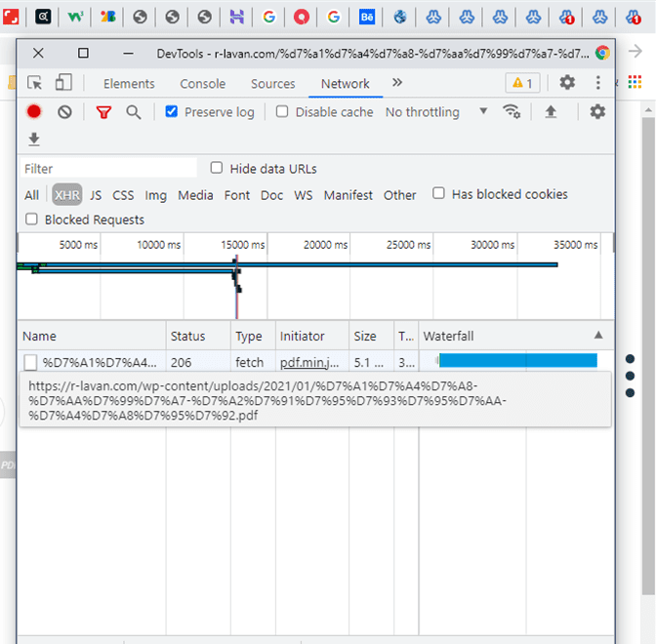Select the XHR filter type
Screen dimensions: 656x644
click(67, 195)
